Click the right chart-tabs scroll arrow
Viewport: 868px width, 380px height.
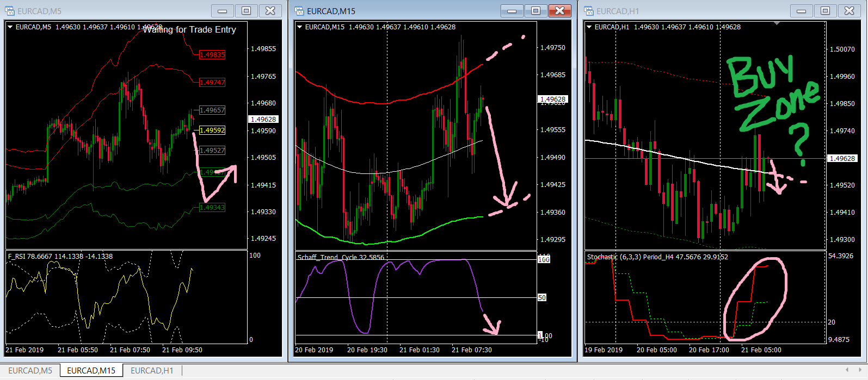860,370
